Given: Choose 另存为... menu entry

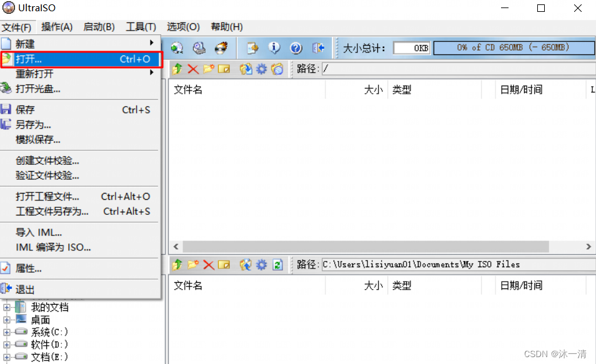Looking at the screenshot, I should 80,125.
